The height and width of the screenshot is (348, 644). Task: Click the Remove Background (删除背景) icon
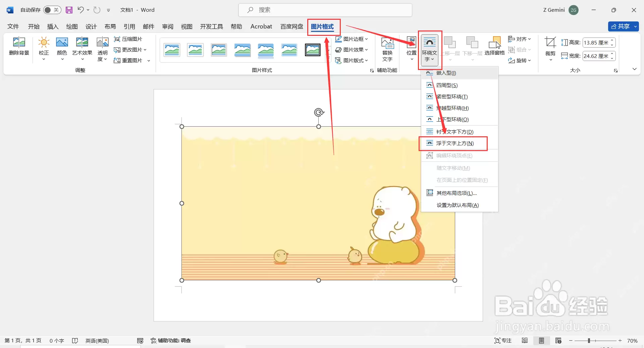coord(19,47)
